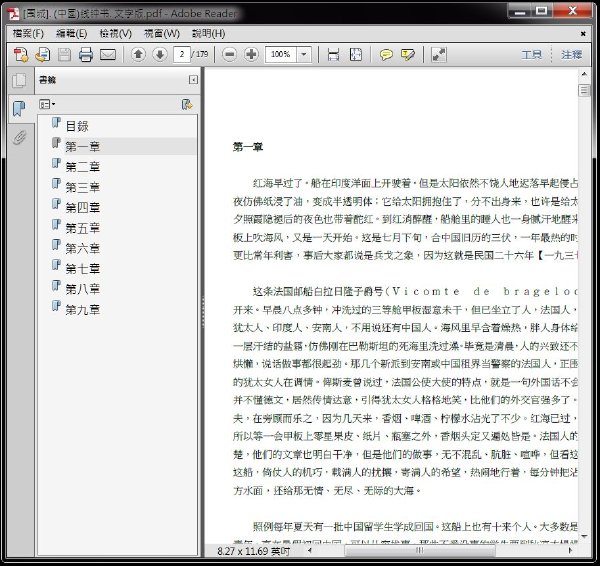Minimize the Adobe Reader window
This screenshot has height=566, width=600.
tap(519, 11)
